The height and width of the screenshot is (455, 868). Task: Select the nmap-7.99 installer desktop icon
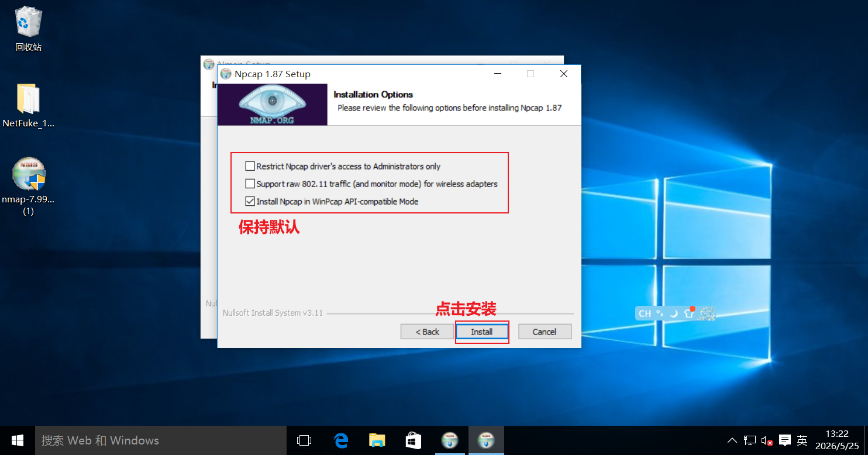point(28,186)
